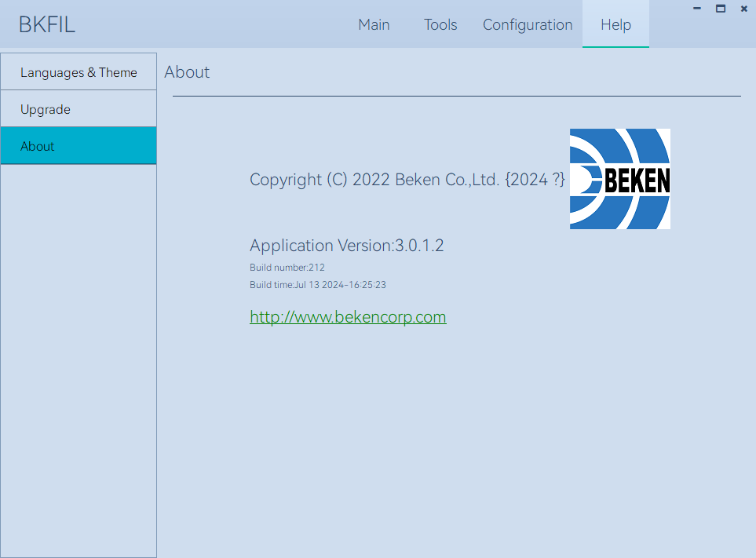Open the bekencorp.com website link

(348, 316)
